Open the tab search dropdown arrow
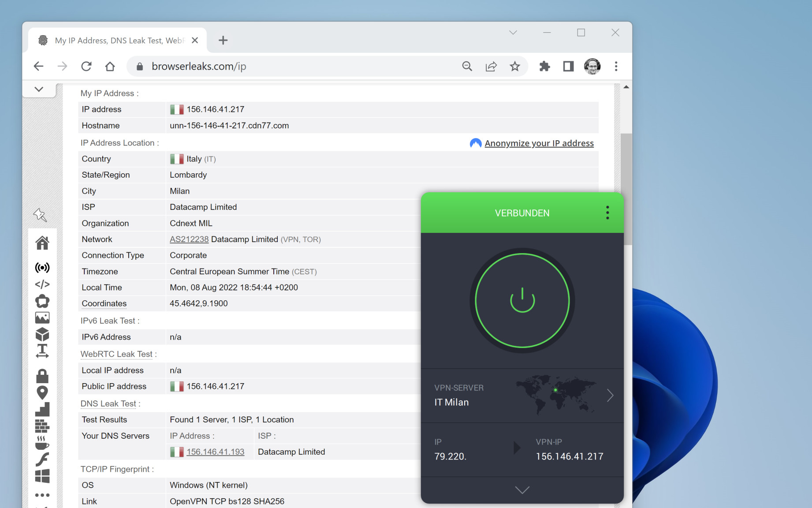 point(513,33)
